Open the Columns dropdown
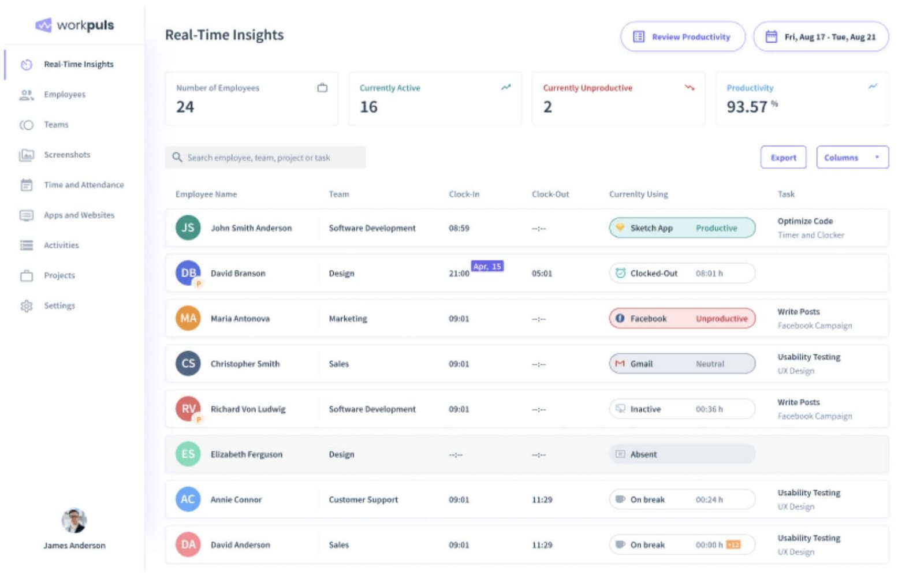This screenshot has height=575, width=924. (x=852, y=157)
